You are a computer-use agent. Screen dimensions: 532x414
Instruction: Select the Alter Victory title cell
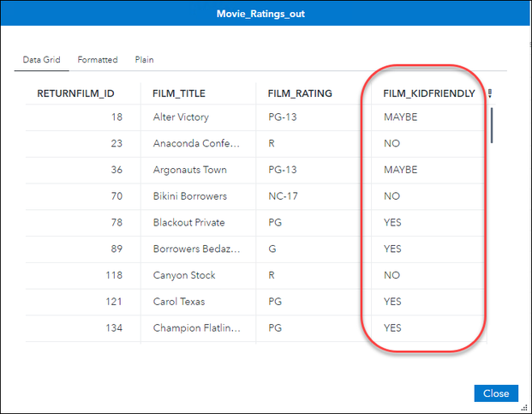click(181, 117)
